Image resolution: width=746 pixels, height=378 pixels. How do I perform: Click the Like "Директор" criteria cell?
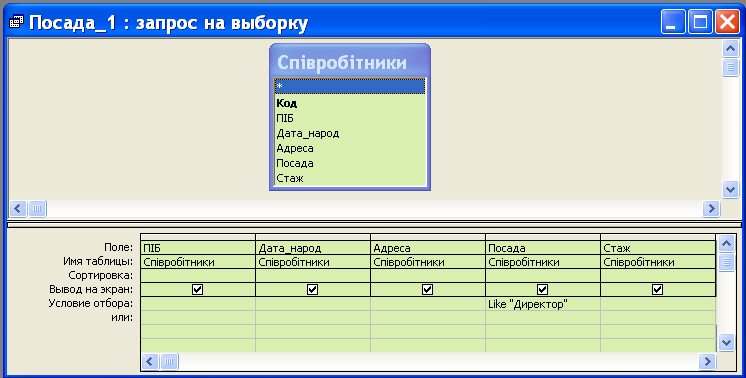(x=543, y=304)
